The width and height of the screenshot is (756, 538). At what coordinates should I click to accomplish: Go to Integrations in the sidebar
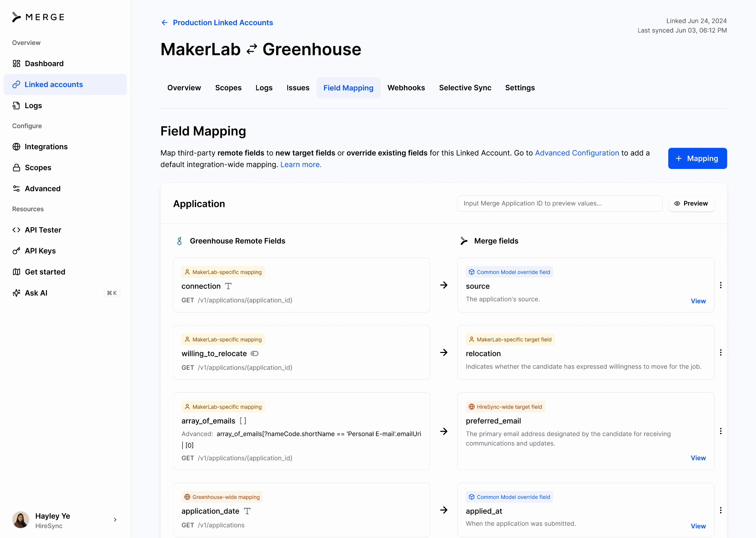pyautogui.click(x=65, y=147)
